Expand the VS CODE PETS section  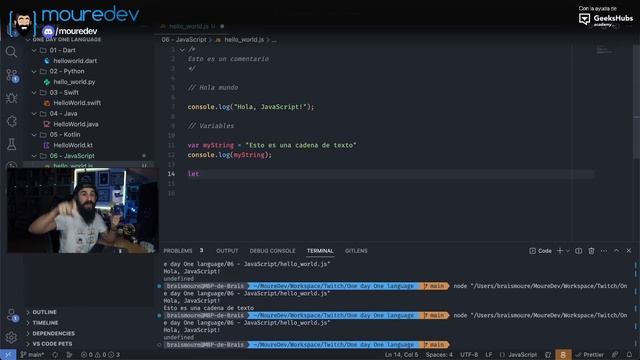pos(52,344)
